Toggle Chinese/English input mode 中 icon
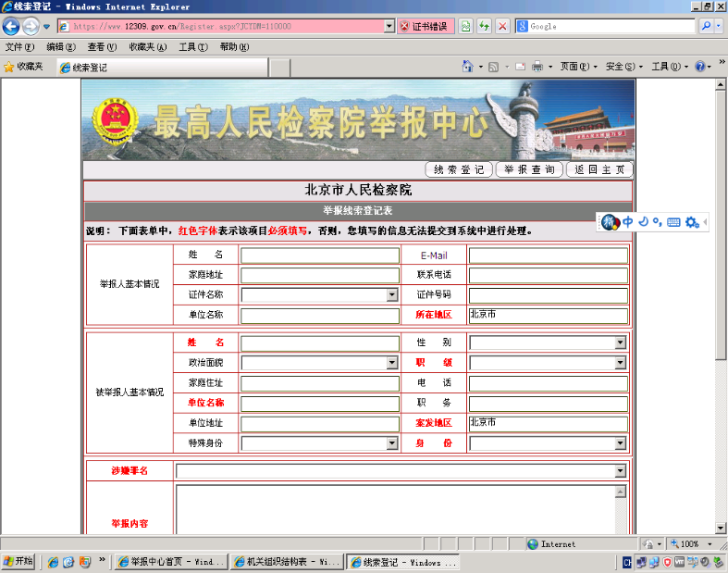The height and width of the screenshot is (573, 728). [x=628, y=222]
